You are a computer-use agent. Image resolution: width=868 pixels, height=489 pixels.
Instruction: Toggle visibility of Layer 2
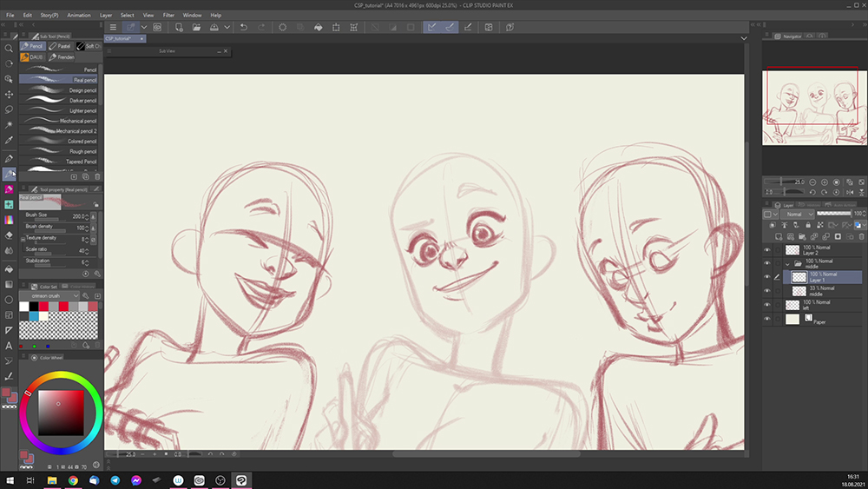click(x=767, y=249)
